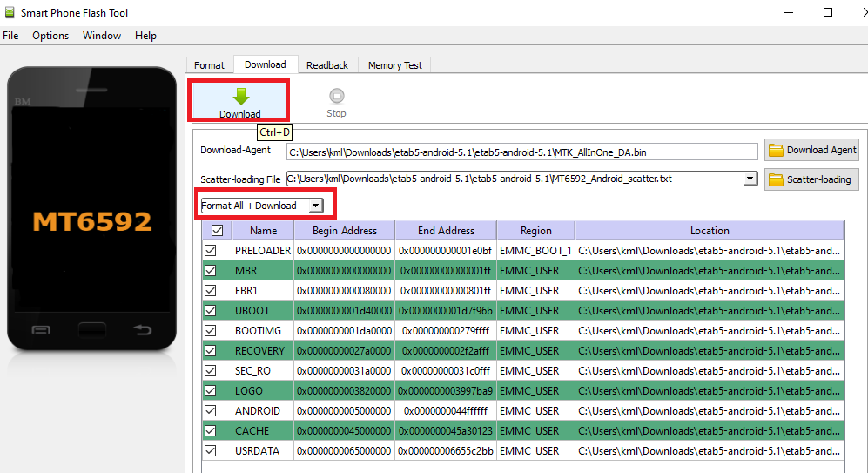Select the BOOTIMG name cell
This screenshot has height=473, width=868.
263,331
